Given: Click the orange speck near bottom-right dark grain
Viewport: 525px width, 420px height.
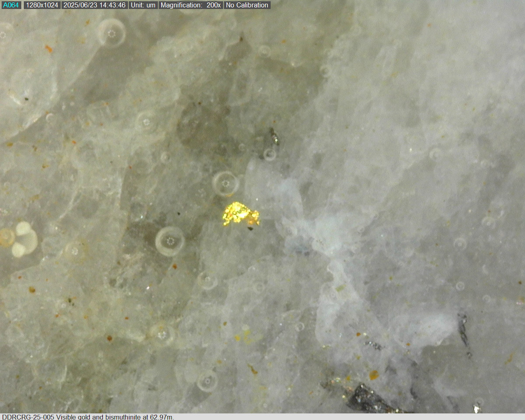Looking at the screenshot, I should pyautogui.click(x=374, y=375).
